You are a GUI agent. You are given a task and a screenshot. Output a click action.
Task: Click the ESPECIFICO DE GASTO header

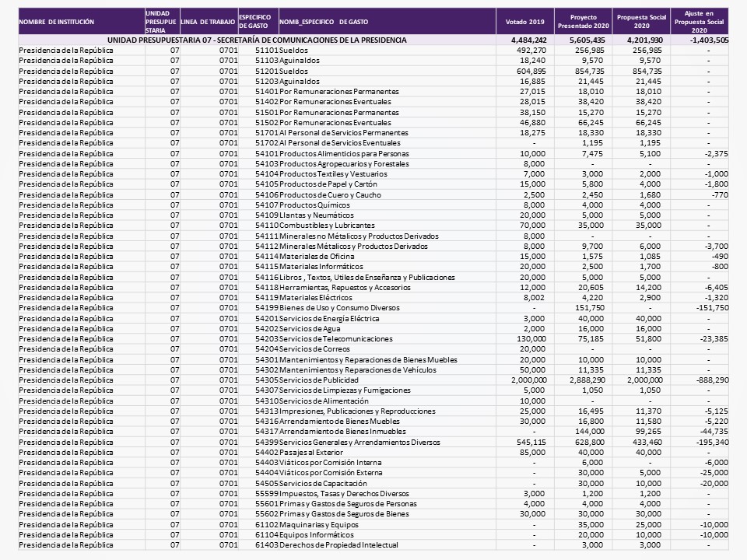pos(256,21)
